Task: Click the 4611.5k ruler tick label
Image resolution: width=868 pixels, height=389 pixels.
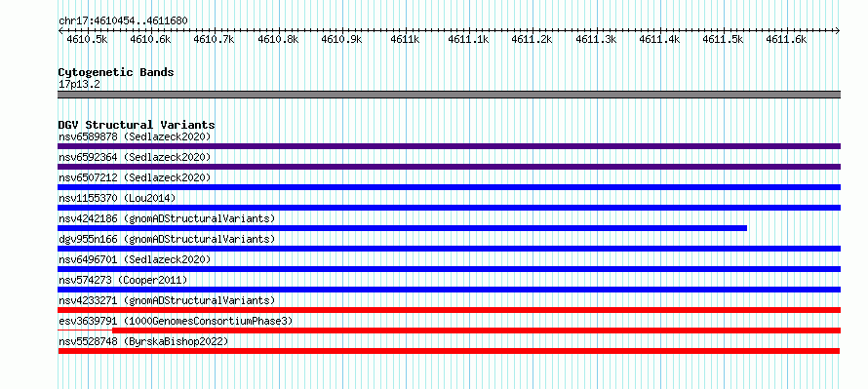Action: (723, 39)
